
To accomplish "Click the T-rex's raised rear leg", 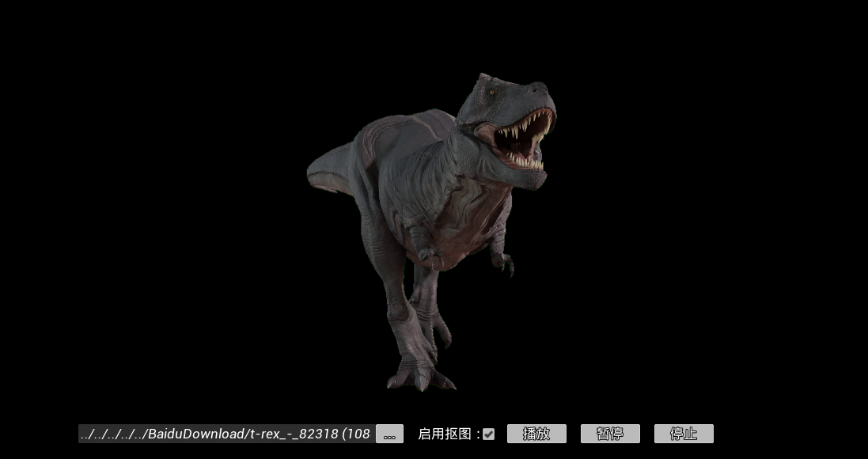I will (440, 324).
